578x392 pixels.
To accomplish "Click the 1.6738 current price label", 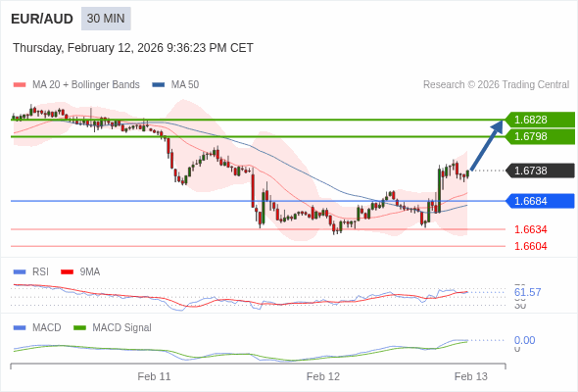I will point(540,171).
